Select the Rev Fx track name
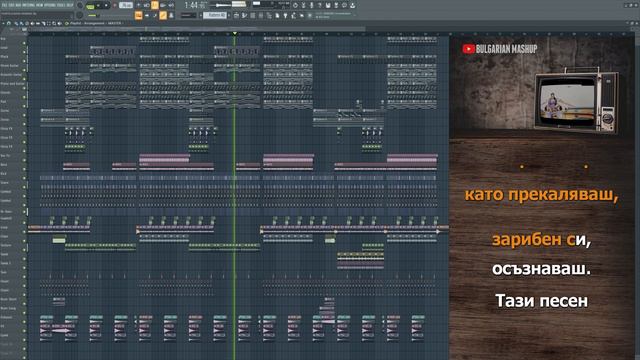Viewport: 640px width, 360px height. 6,156
